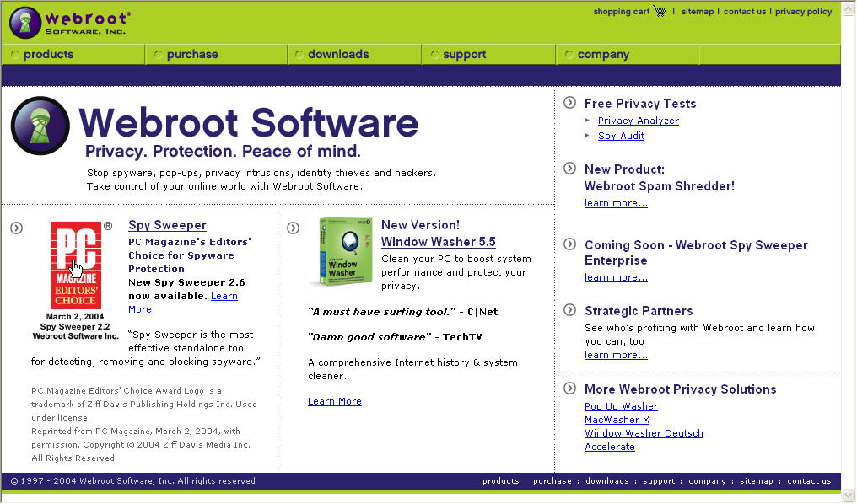Screen dimensions: 857x504
Task: Click the arrow icon beside Free Privacy Tests
Action: point(569,103)
